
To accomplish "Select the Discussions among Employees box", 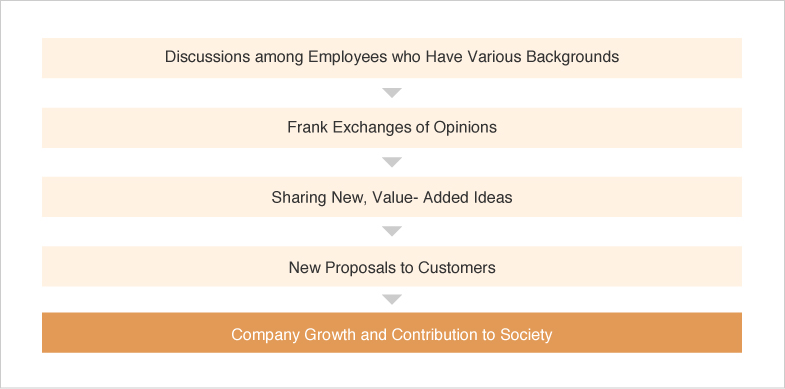I will [392, 58].
